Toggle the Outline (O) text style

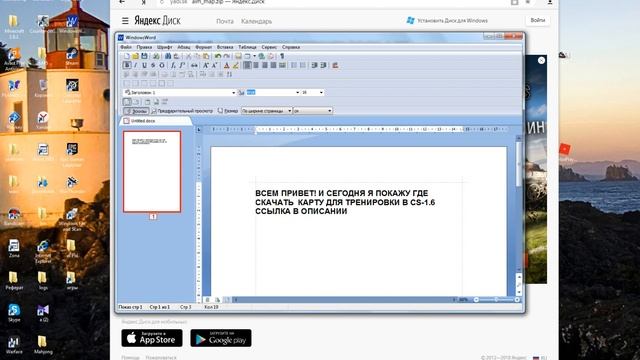point(162,65)
